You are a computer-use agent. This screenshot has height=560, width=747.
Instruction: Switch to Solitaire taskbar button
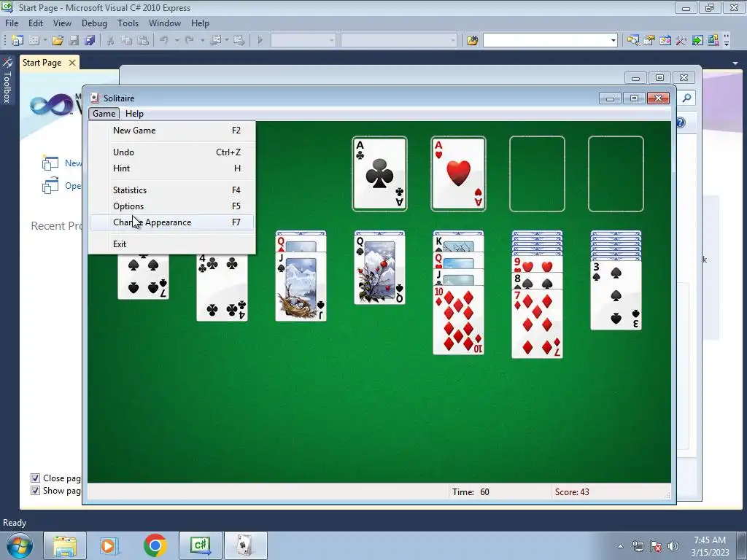pos(245,545)
